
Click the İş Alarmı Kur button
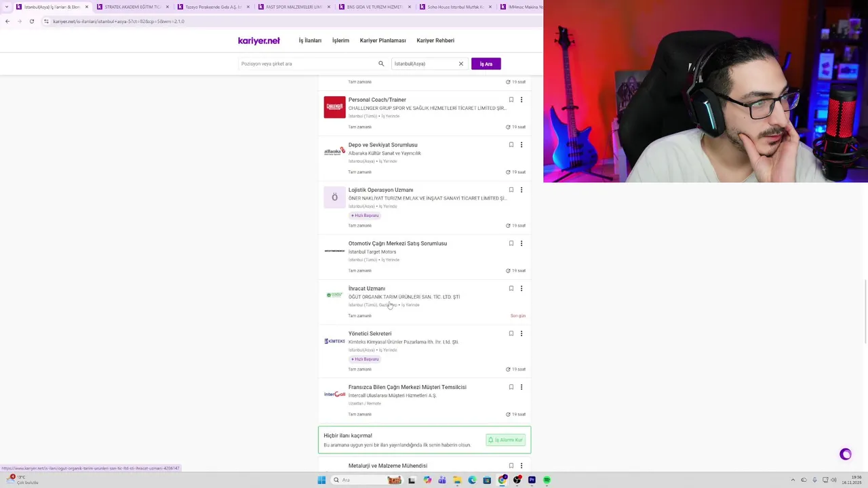click(x=506, y=440)
